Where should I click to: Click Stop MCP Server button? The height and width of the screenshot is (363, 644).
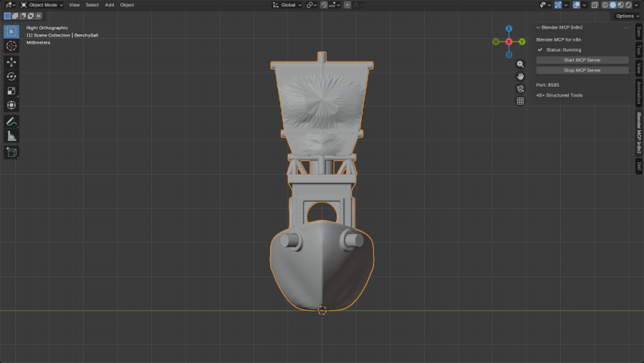tap(582, 70)
